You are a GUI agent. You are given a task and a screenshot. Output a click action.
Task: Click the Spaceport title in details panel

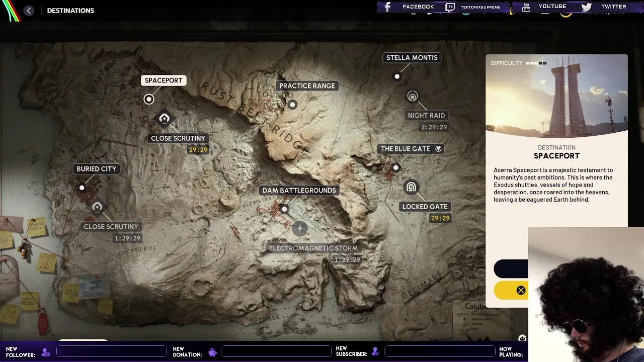[x=556, y=156]
